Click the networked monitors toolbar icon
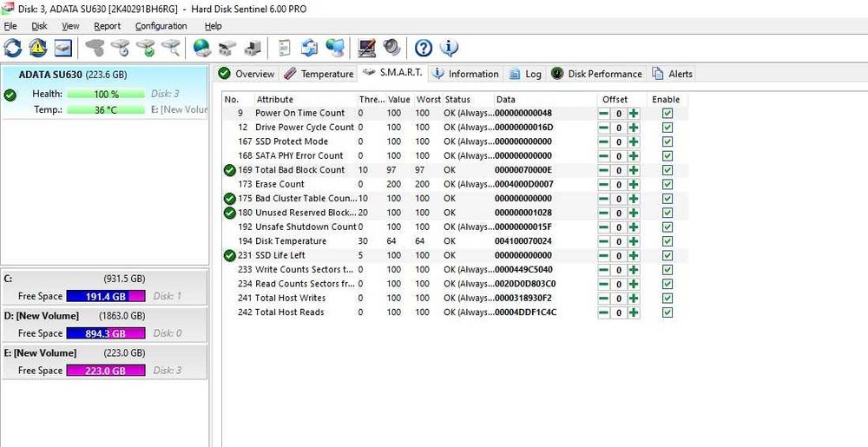Viewport: 868px width, 447px height. pos(335,48)
